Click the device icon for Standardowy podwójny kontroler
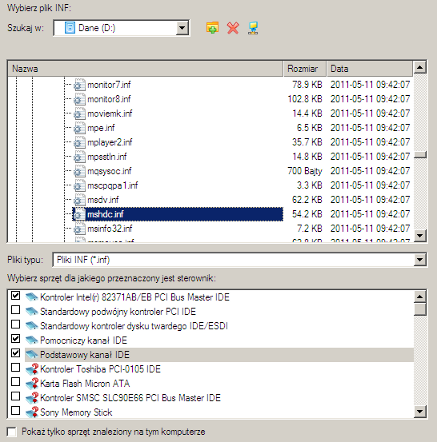The image size is (437, 442). (32, 311)
